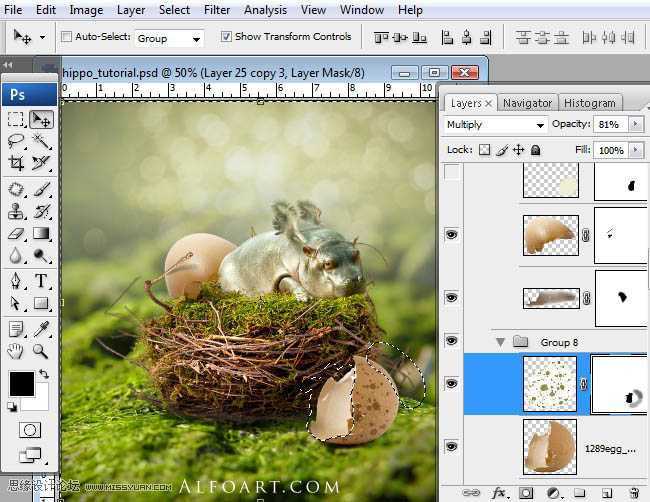Image resolution: width=650 pixels, height=502 pixels.
Task: Open the Filter menu
Action: pos(217,10)
